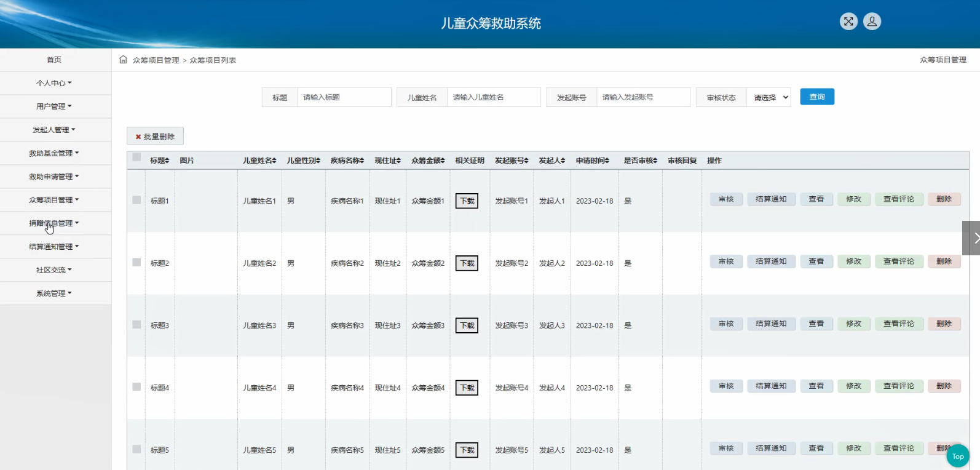Image resolution: width=980 pixels, height=470 pixels.
Task: Click the Top back-to-top button
Action: click(958, 456)
